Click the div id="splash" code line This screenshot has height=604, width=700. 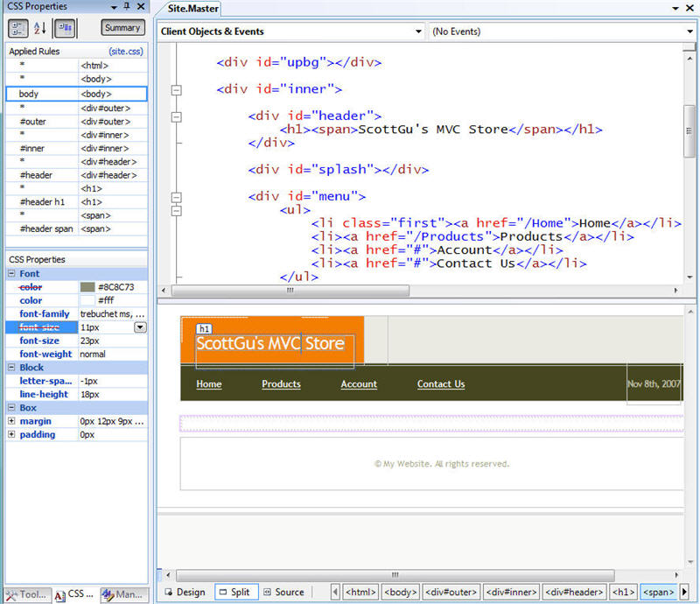point(339,169)
